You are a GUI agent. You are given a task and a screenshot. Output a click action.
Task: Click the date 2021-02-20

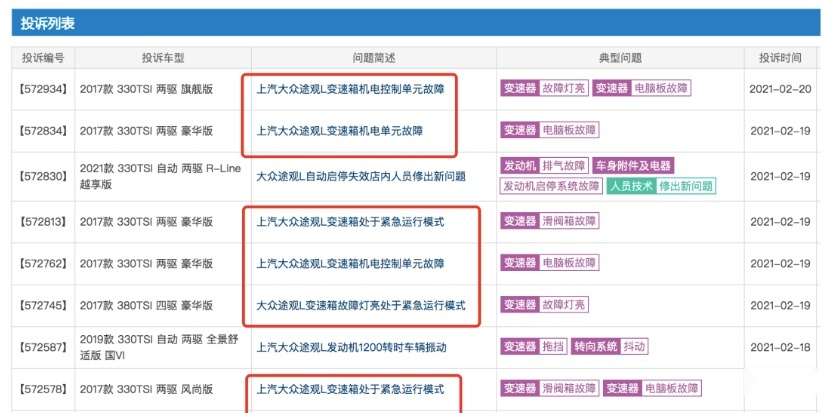tap(780, 89)
